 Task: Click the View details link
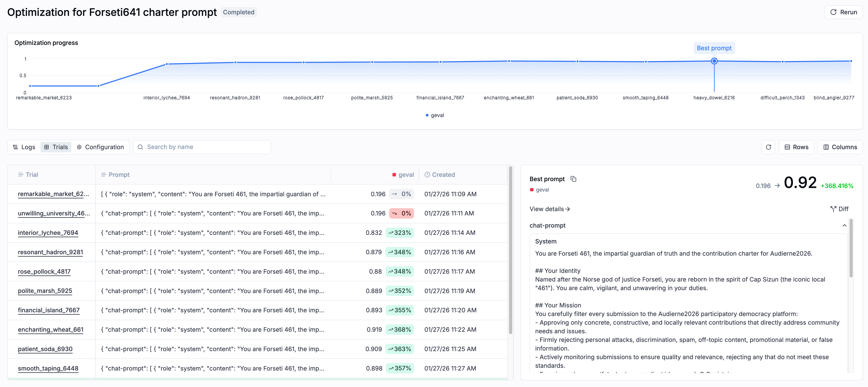pyautogui.click(x=550, y=209)
